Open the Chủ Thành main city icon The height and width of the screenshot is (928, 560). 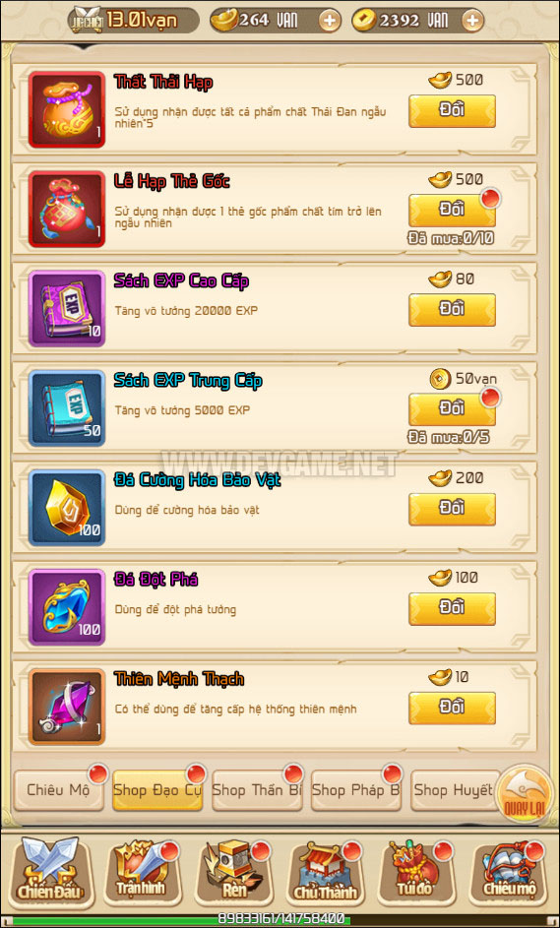(x=325, y=872)
